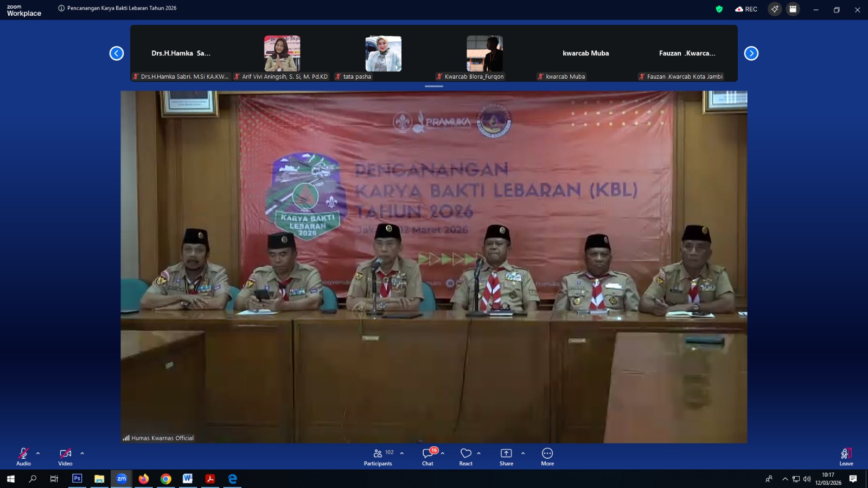Image resolution: width=868 pixels, height=488 pixels.
Task: Unmute the Audio microphone
Action: 23,457
